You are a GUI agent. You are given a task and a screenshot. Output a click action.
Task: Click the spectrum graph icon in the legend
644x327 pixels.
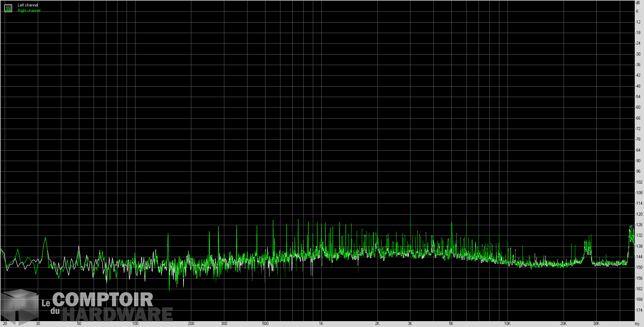7,7
